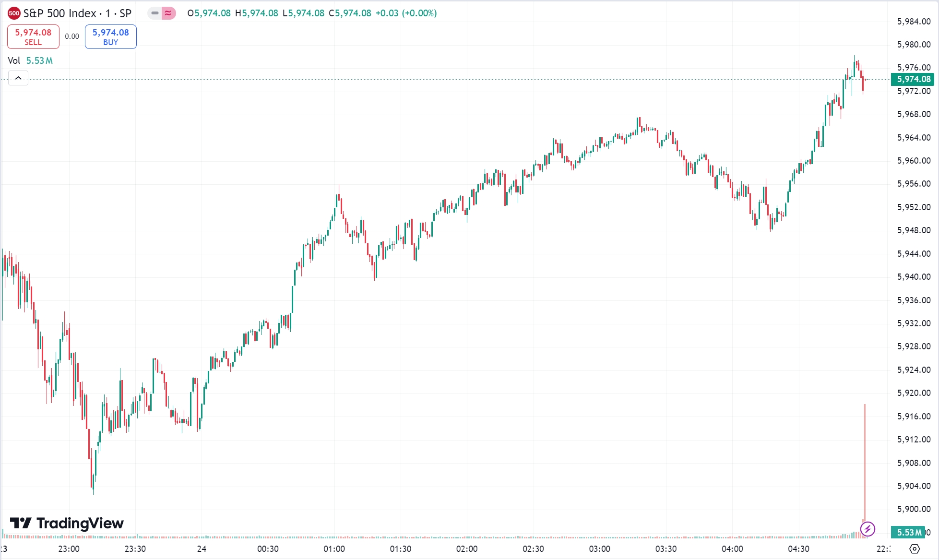939x560 pixels.
Task: Open chart settings via hexagon gear icon
Action: [915, 548]
